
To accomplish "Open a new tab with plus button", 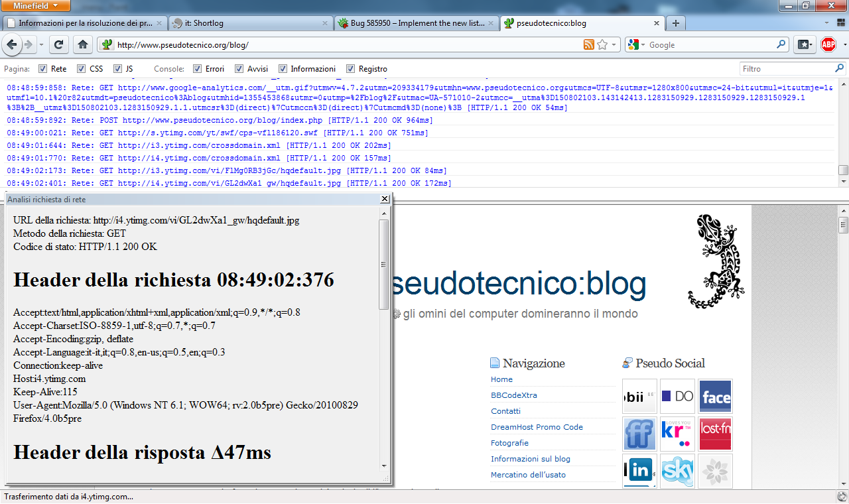I will [676, 23].
